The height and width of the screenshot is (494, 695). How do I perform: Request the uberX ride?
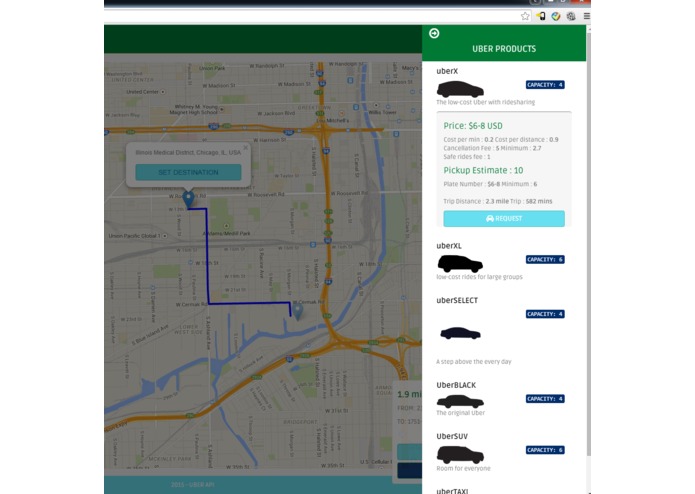click(504, 218)
